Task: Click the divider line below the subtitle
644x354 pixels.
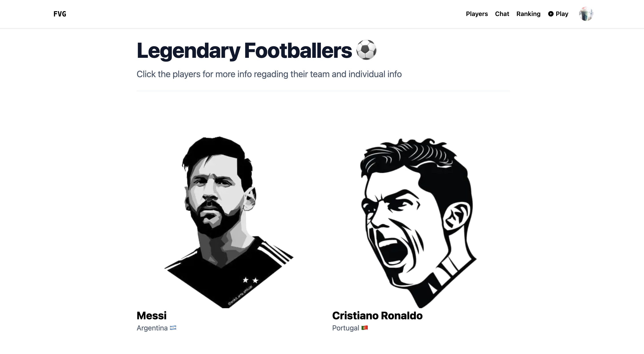Action: click(x=323, y=91)
